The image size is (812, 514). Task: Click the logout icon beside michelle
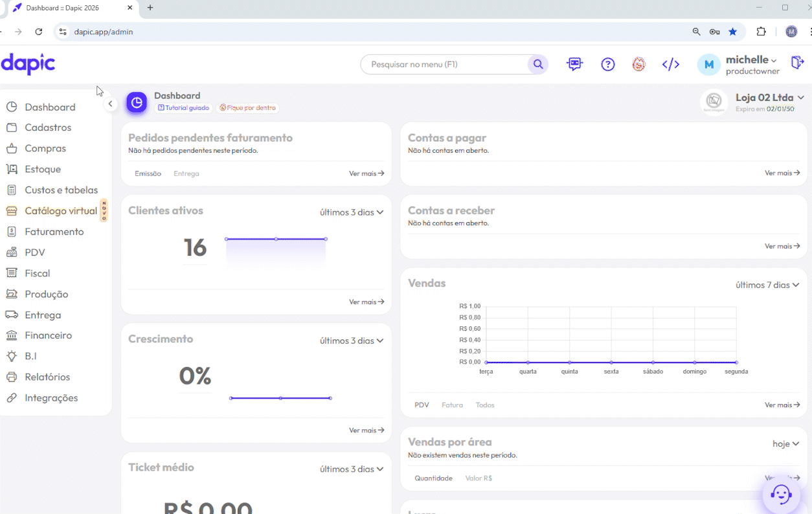point(797,63)
